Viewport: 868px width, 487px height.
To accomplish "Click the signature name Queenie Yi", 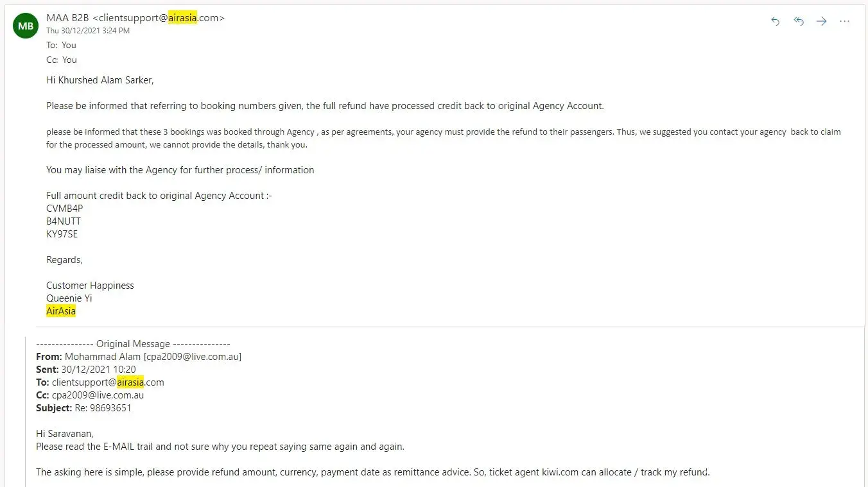I will tap(69, 298).
